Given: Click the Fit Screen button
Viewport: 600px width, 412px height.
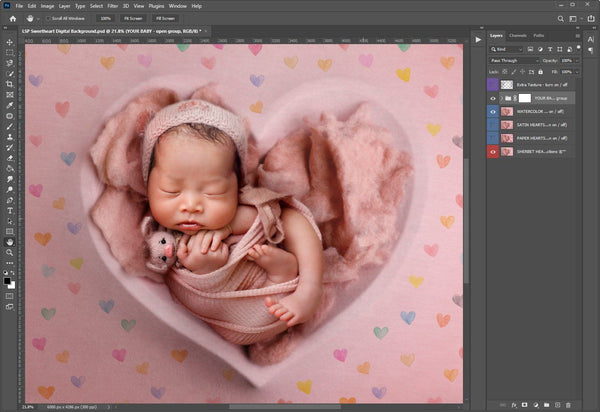Looking at the screenshot, I should point(133,18).
